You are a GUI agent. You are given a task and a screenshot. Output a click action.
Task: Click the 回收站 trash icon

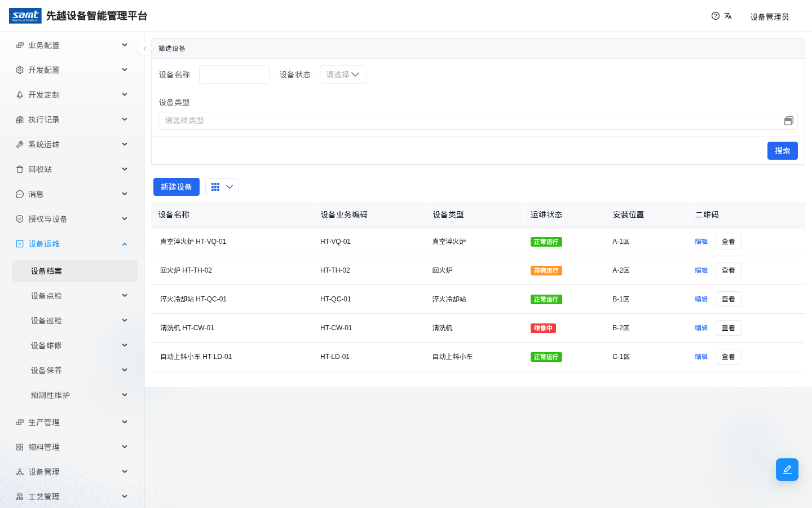click(x=20, y=169)
